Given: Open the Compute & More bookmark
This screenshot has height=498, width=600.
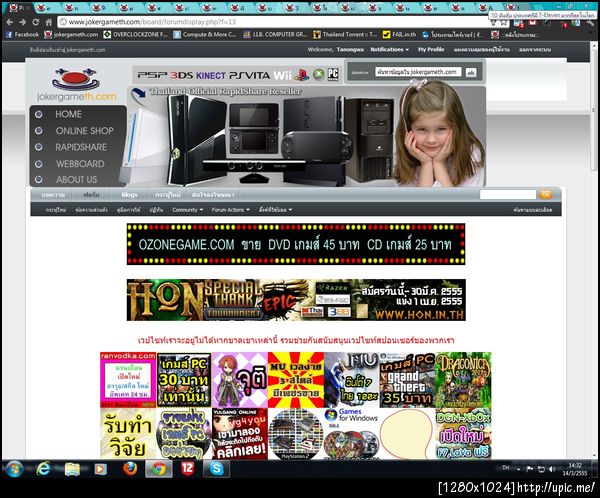Looking at the screenshot, I should (x=205, y=34).
